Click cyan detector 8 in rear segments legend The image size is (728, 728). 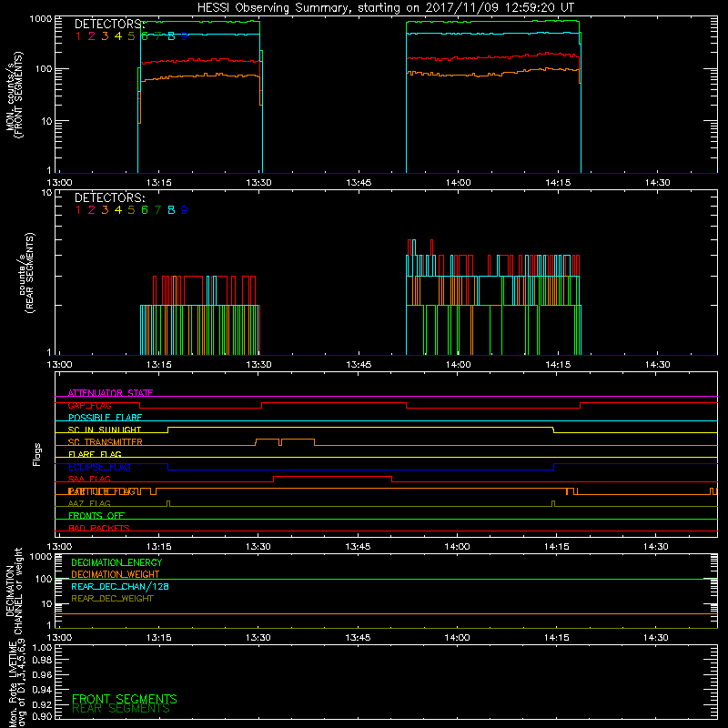171,210
